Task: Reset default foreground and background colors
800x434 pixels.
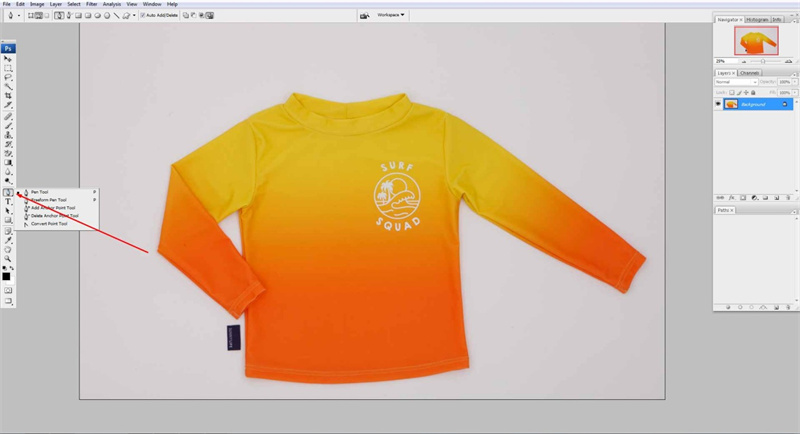Action: pos(5,268)
